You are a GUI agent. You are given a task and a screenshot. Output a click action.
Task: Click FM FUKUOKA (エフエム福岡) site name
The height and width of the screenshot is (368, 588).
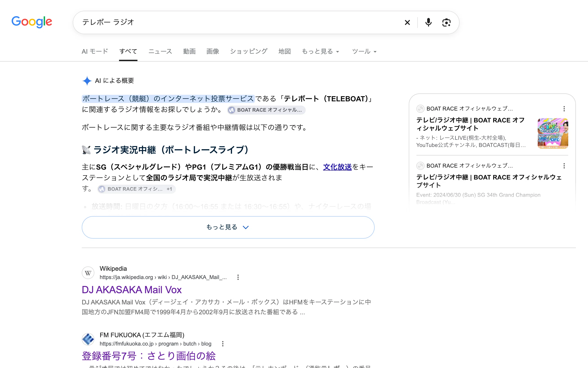pos(142,335)
